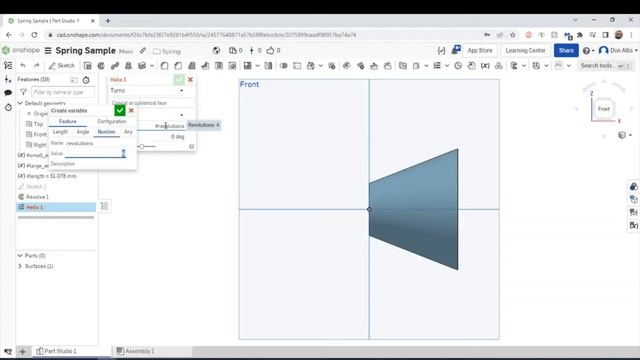The width and height of the screenshot is (640, 360).
Task: Open the Helix dialog help icon
Action: pyautogui.click(x=191, y=146)
